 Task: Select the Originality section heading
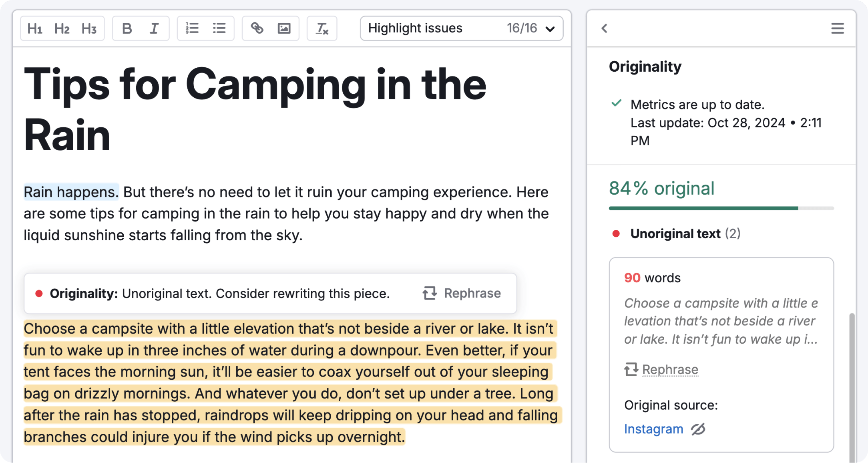(645, 66)
